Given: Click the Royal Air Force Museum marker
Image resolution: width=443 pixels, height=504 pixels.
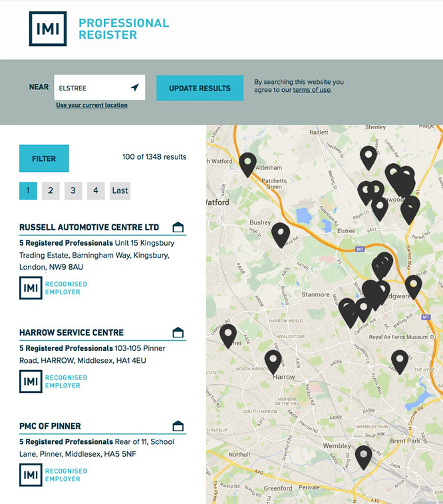Looking at the screenshot, I should click(x=432, y=337).
